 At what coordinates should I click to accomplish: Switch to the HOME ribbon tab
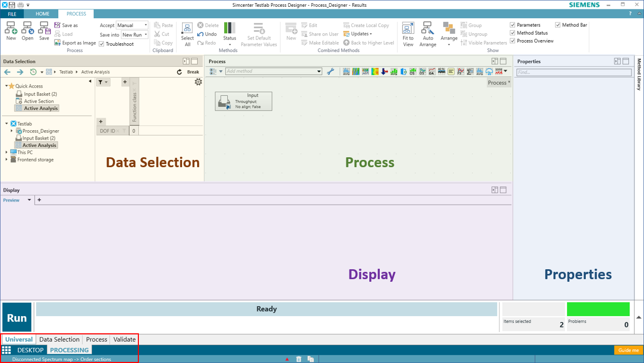click(43, 14)
